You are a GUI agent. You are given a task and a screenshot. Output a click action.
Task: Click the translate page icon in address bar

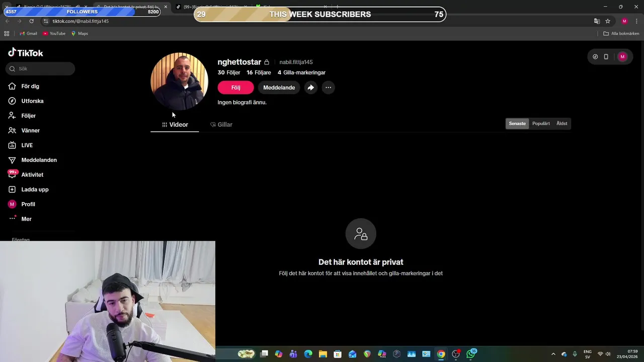(x=597, y=21)
